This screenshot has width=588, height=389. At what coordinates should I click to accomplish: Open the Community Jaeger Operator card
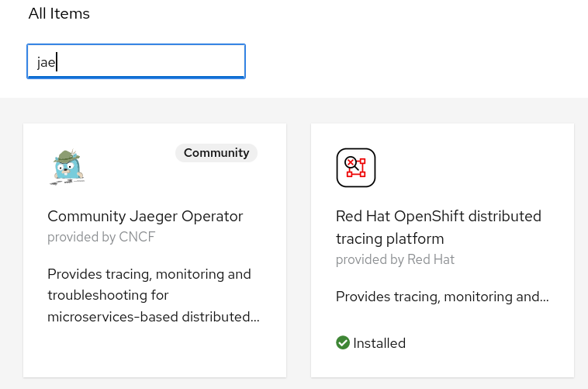[154, 250]
